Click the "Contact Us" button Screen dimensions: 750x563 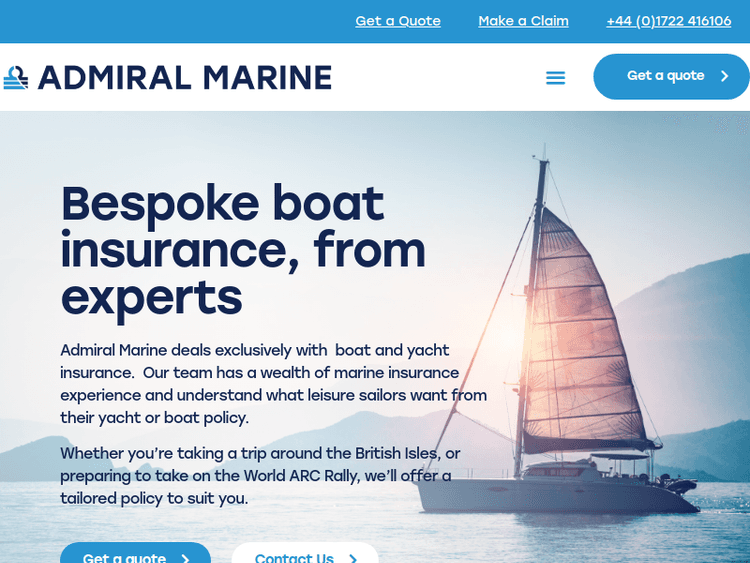coord(294,557)
